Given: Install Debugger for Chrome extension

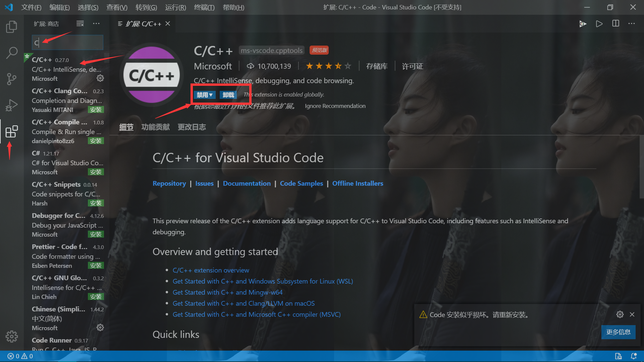Looking at the screenshot, I should (x=96, y=234).
